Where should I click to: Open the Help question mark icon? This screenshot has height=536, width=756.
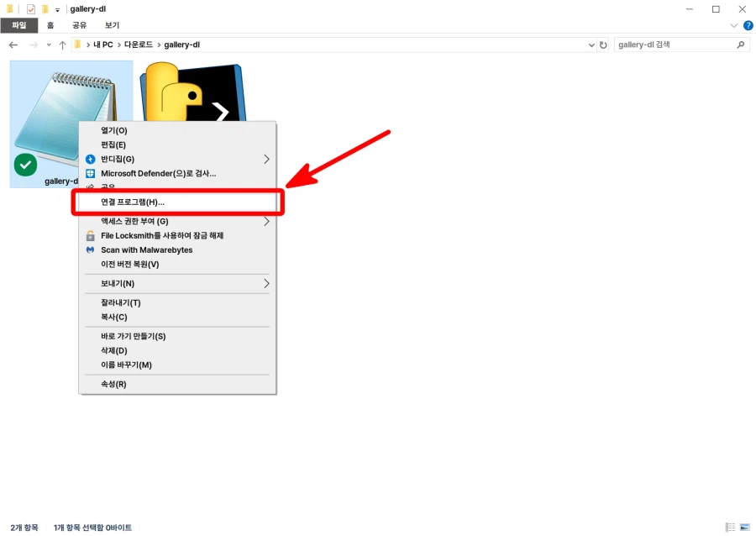(x=748, y=25)
